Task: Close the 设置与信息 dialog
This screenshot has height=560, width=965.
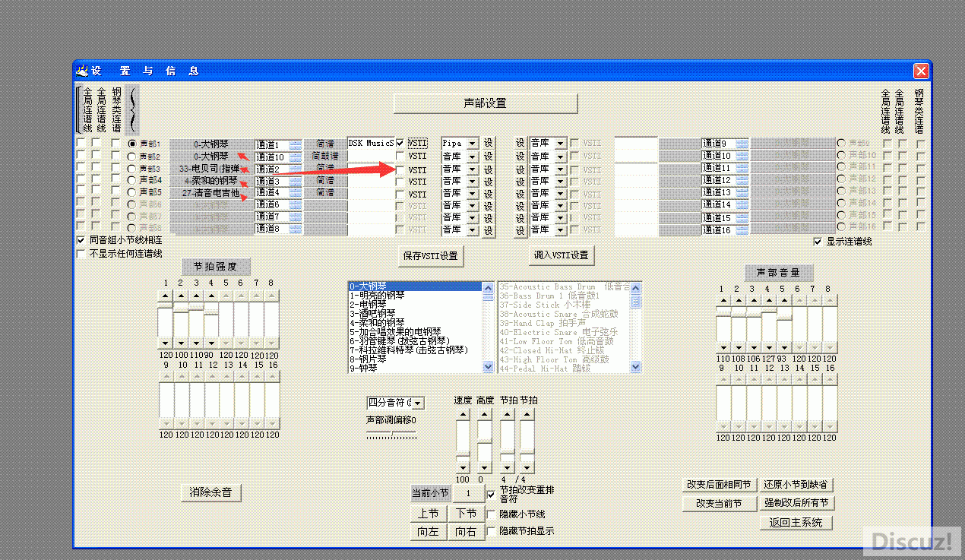Action: (x=921, y=71)
